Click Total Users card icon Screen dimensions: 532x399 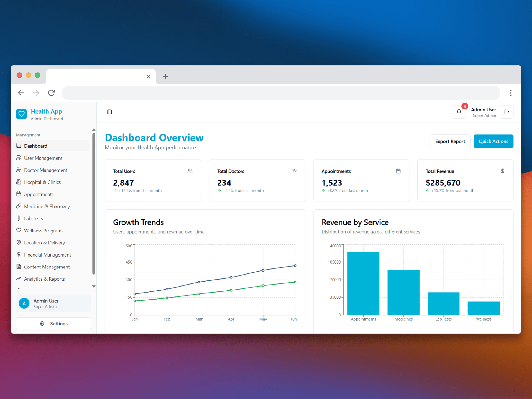tap(190, 171)
